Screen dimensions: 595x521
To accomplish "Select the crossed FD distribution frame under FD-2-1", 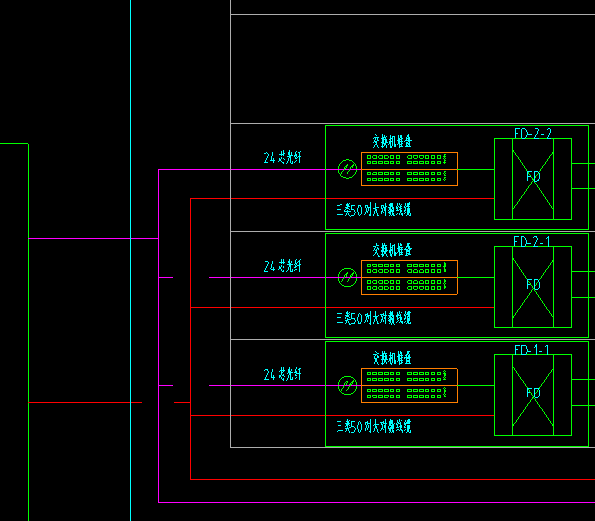I will (533, 287).
